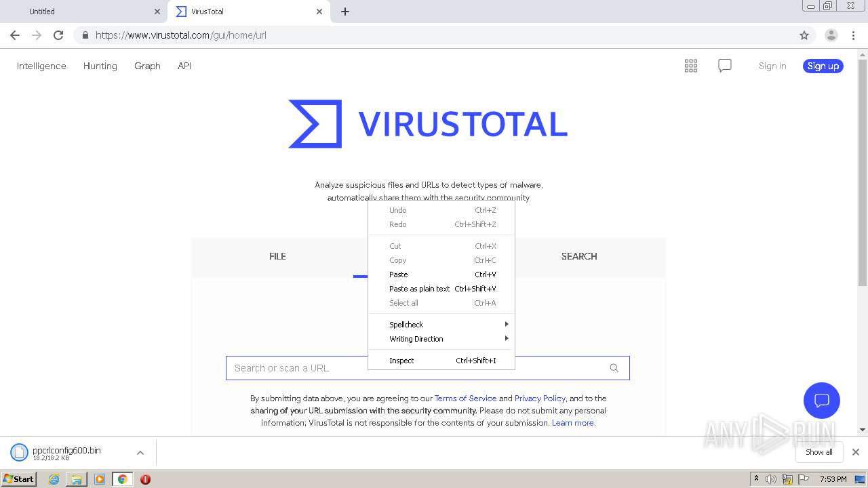Launch Internet Explorer from taskbar

click(x=54, y=479)
